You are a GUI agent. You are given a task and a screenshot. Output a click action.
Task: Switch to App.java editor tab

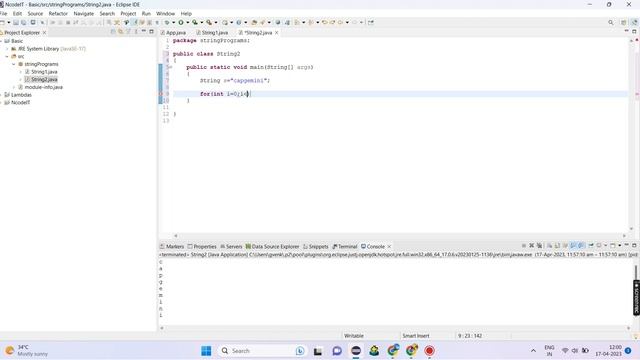pos(173,32)
